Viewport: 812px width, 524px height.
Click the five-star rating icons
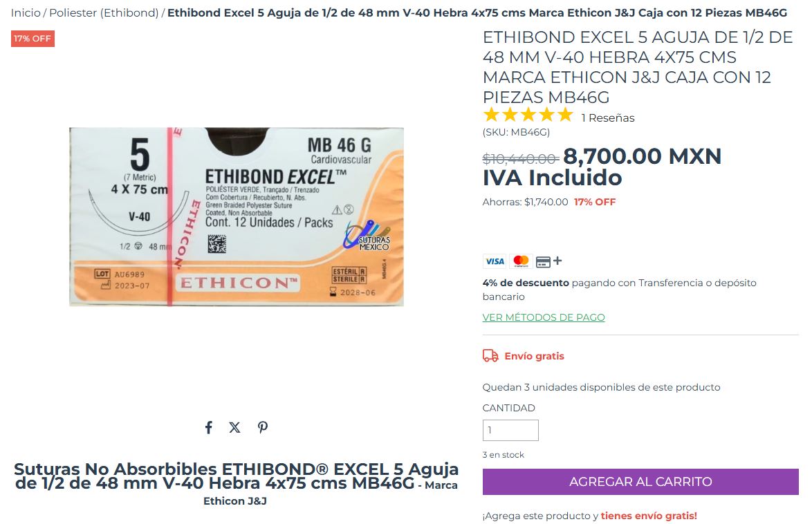coord(528,115)
